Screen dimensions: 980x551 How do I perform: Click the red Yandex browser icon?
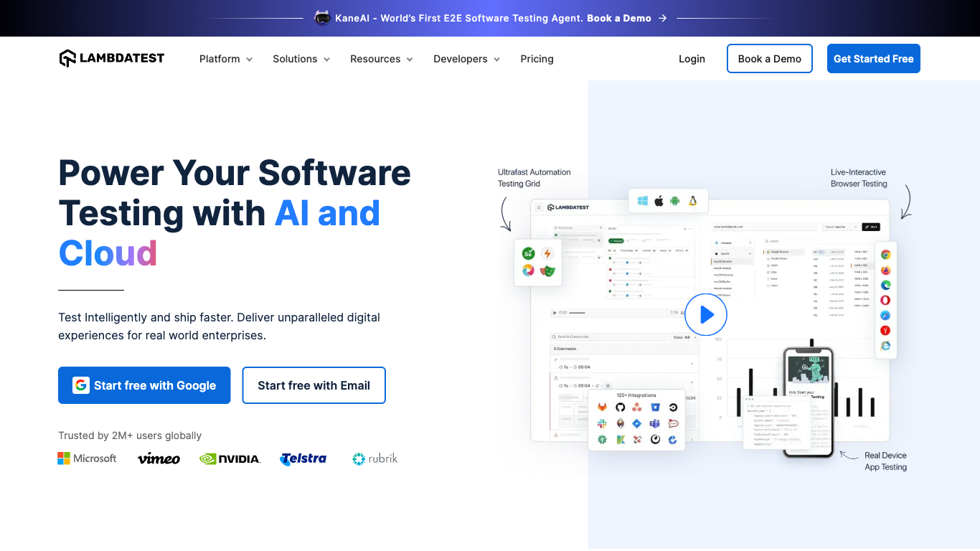886,330
